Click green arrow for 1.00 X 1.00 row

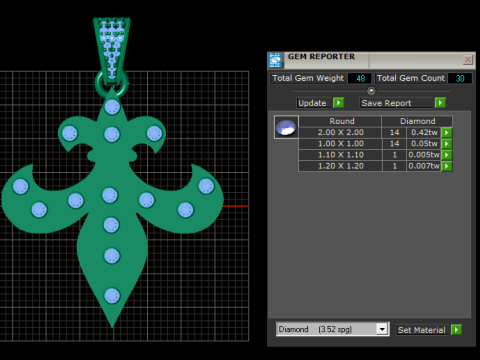[x=447, y=144]
